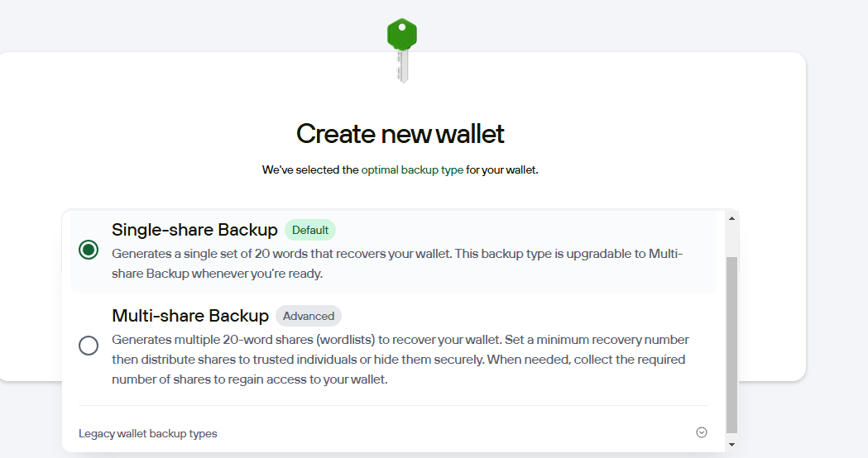The image size is (868, 458).
Task: Click the scrollbar up arrow
Action: [x=731, y=218]
